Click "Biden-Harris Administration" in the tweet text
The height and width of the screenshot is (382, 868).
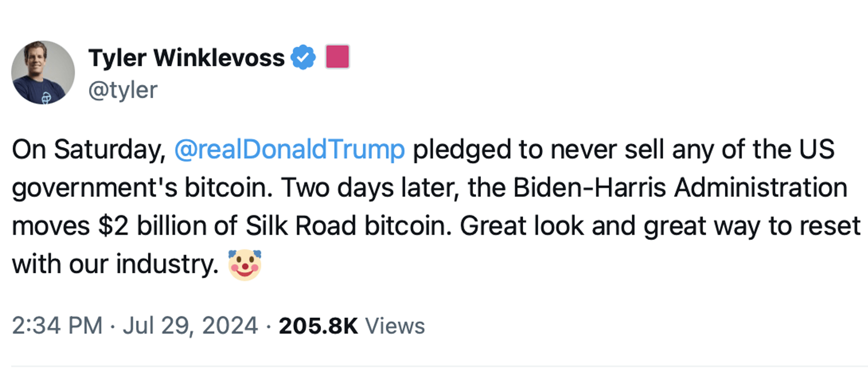[x=680, y=188]
